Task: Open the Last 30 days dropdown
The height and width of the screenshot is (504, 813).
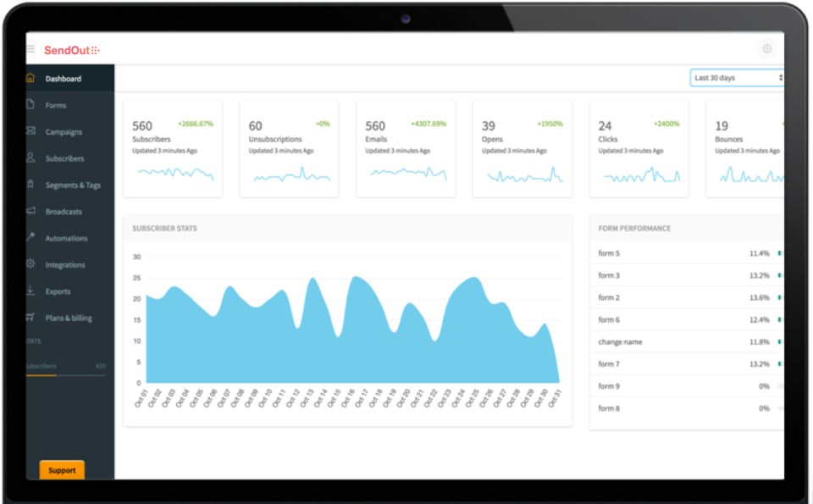Action: [x=735, y=76]
